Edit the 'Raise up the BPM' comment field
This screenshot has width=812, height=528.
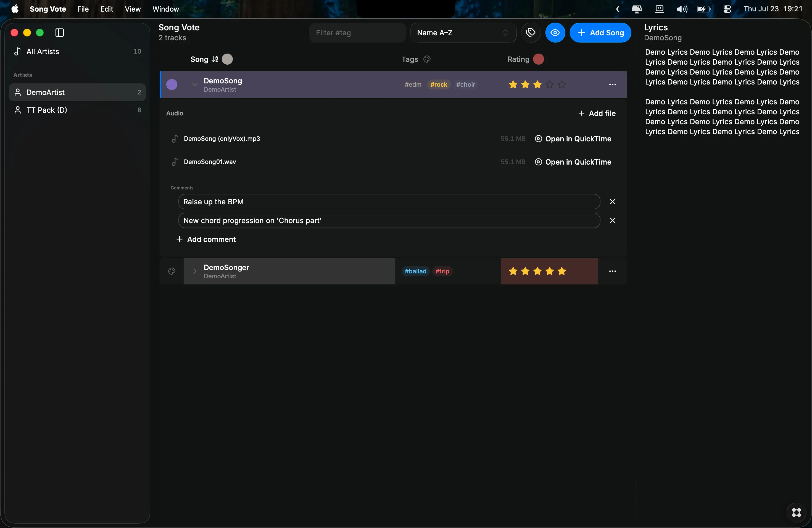389,202
